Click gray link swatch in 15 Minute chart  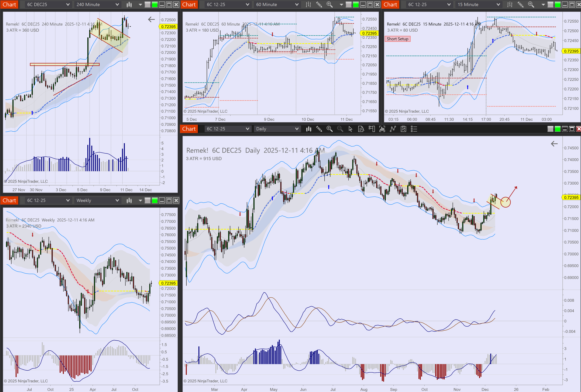coord(551,4)
